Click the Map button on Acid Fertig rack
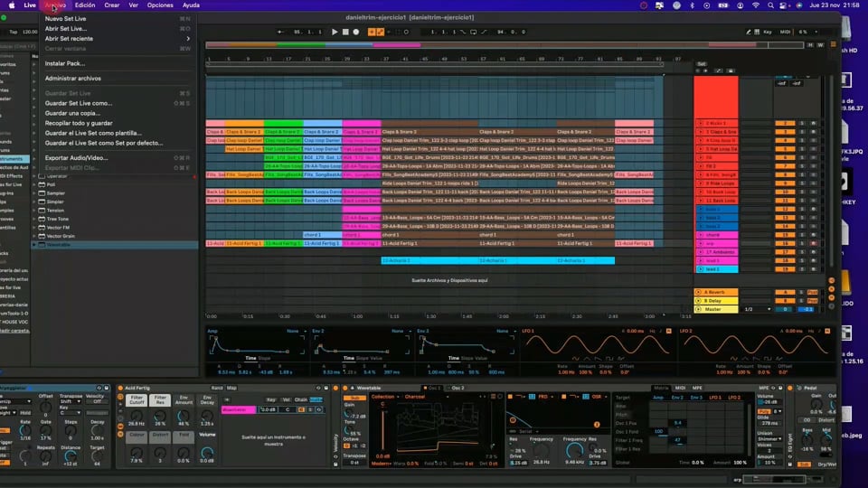This screenshot has width=868, height=488. pos(231,389)
